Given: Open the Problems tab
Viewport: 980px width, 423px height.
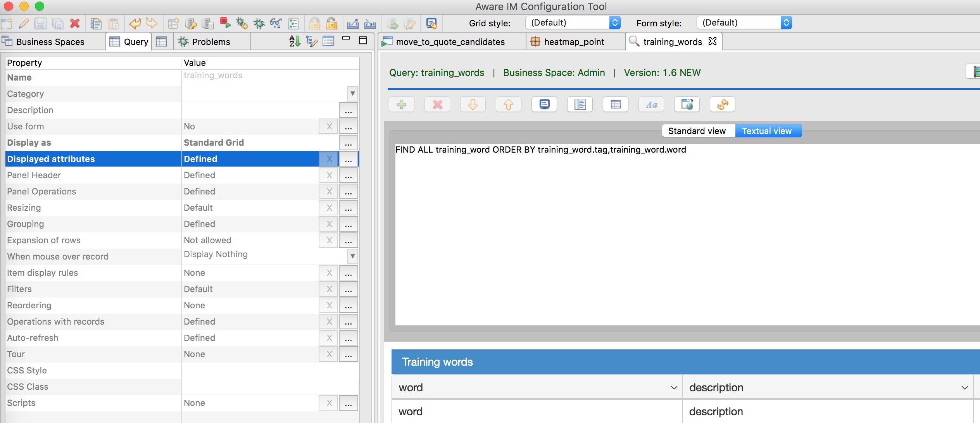Looking at the screenshot, I should (211, 41).
